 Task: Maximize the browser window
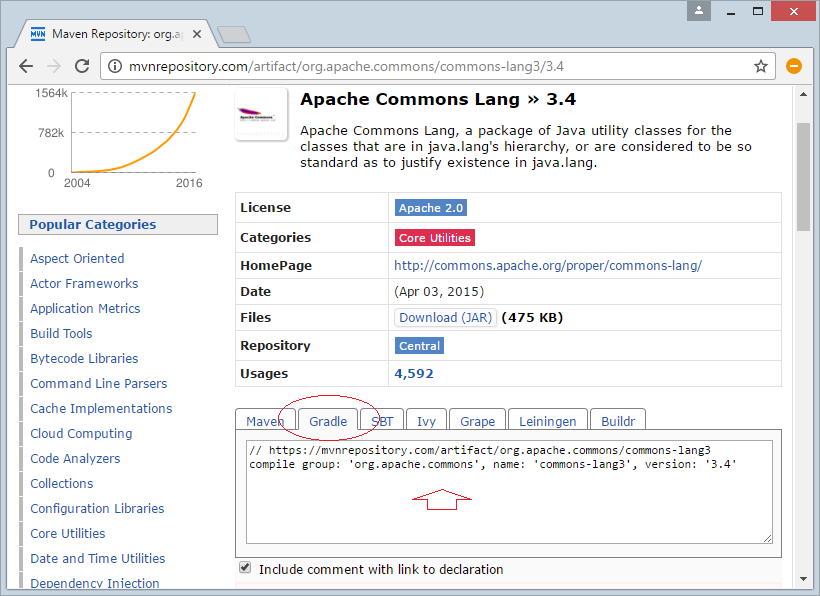click(x=758, y=11)
